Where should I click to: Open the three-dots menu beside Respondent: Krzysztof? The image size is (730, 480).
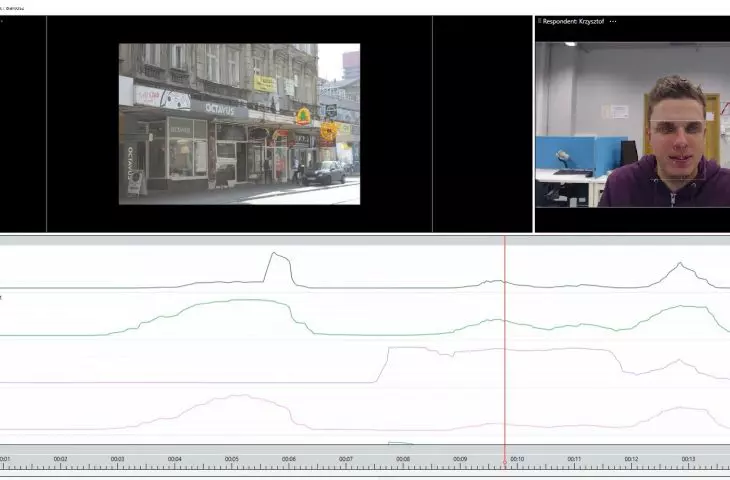(613, 21)
